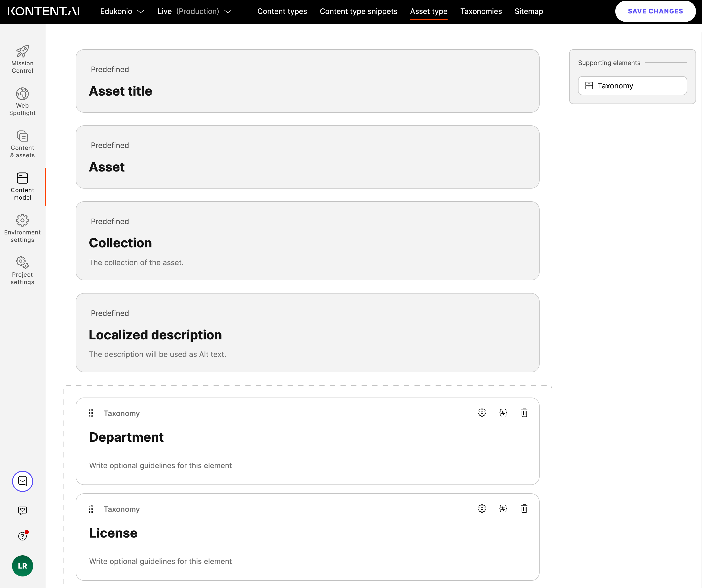Click guidelines field for the License element
This screenshot has width=702, height=588.
click(160, 561)
